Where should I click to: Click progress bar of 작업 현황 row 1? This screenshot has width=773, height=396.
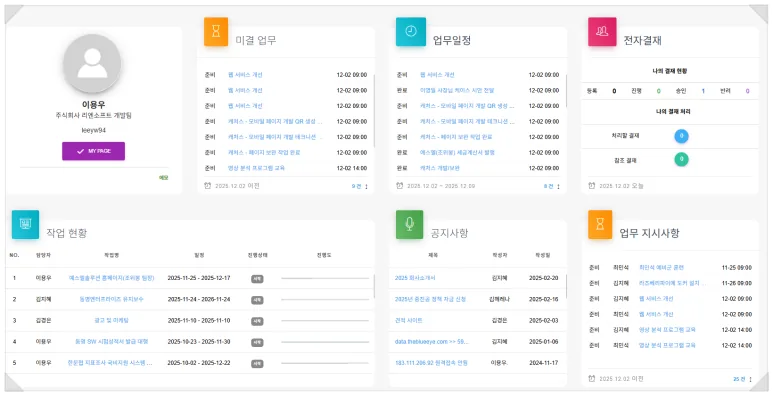tap(325, 279)
